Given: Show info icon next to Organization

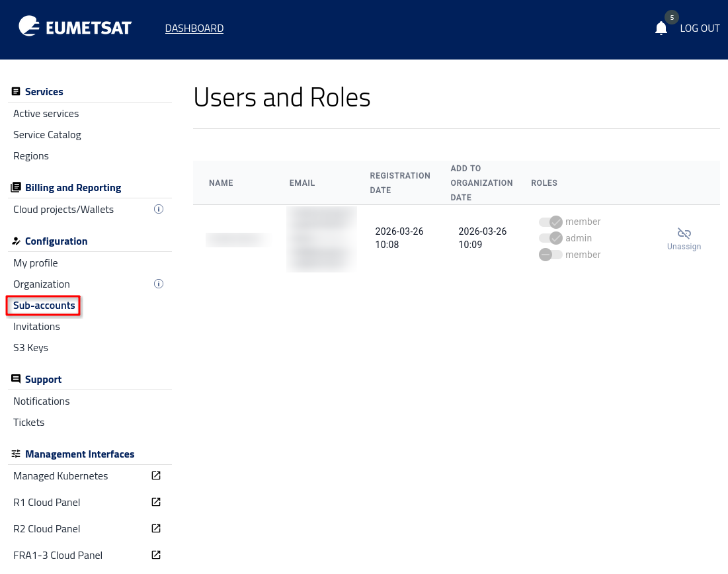Looking at the screenshot, I should click(158, 284).
